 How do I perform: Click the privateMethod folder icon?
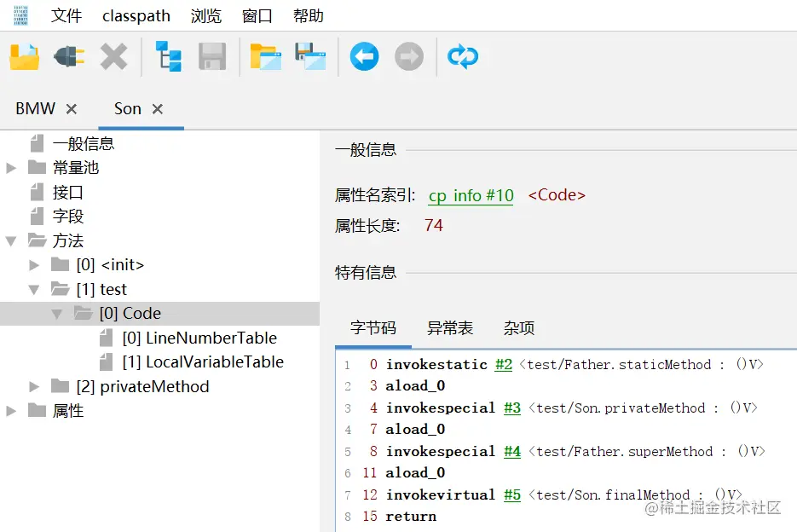click(60, 386)
